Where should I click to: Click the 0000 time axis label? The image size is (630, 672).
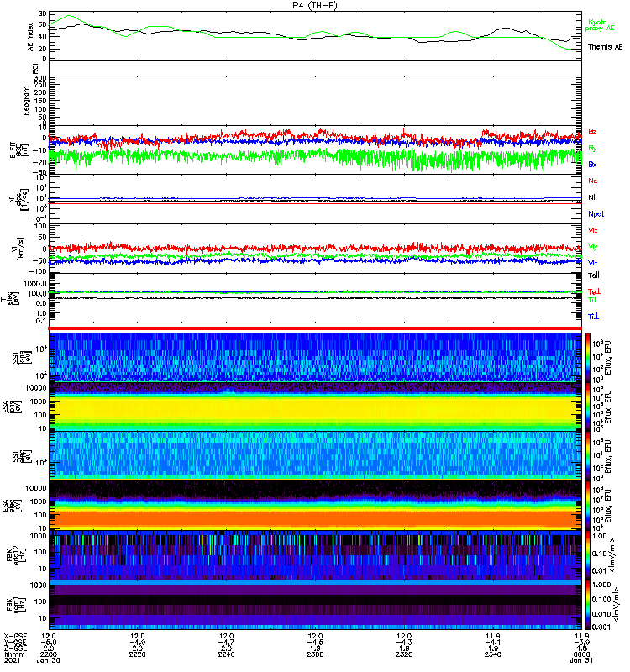581,654
